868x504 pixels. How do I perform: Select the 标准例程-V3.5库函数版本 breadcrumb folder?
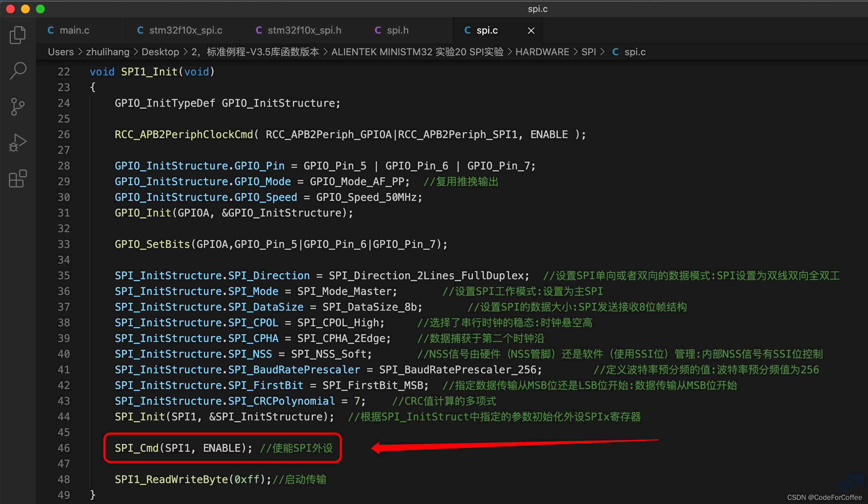[x=255, y=52]
